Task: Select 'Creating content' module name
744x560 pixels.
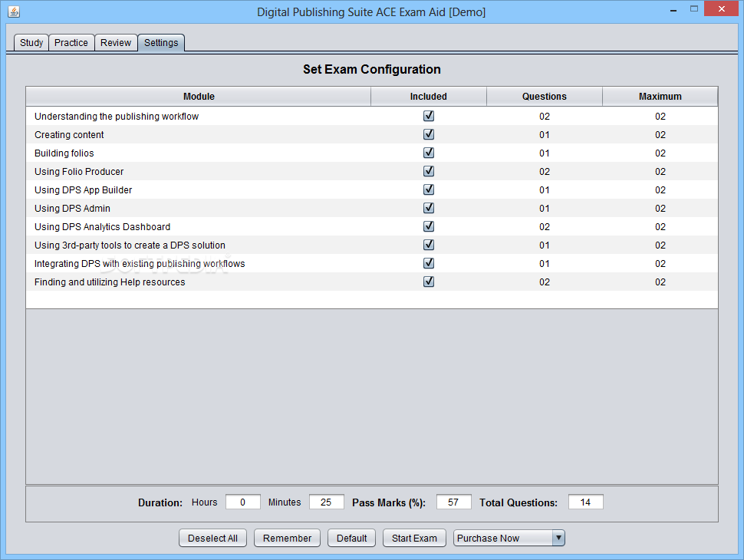Action: tap(69, 135)
